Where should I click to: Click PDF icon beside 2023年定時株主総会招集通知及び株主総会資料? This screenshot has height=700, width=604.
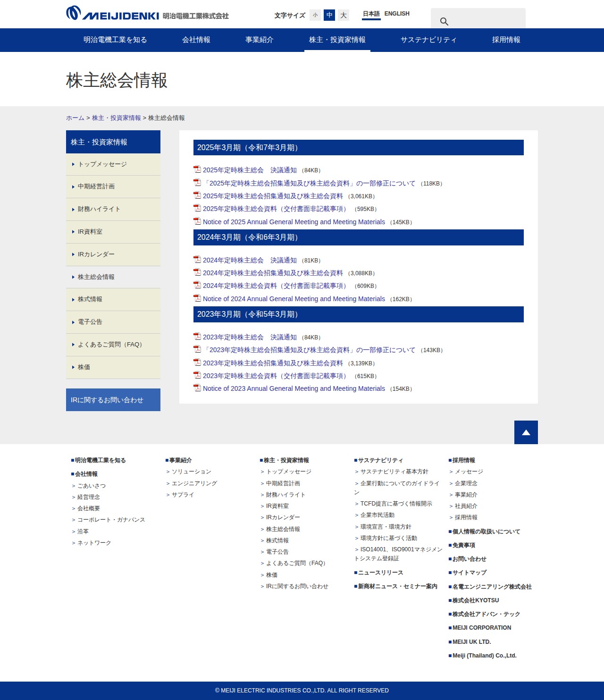click(x=197, y=362)
